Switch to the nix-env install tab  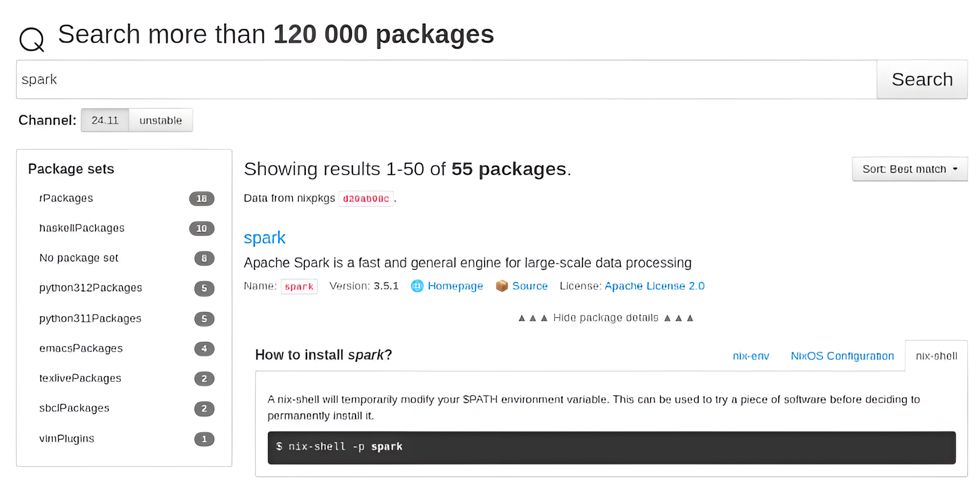[x=750, y=356]
